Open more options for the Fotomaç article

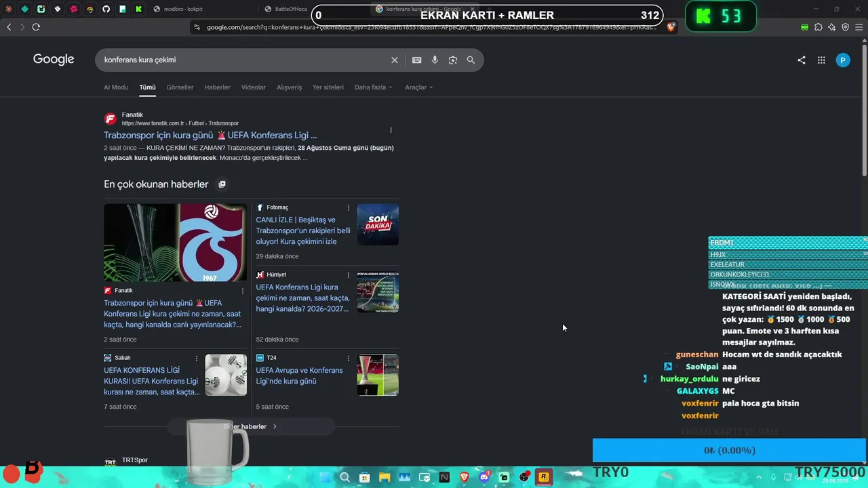tap(349, 208)
